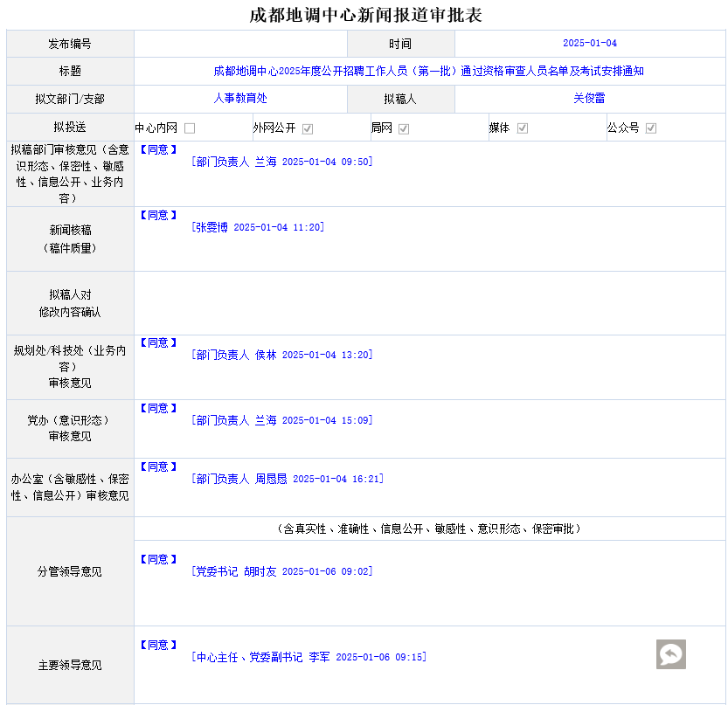Click 同意 in 办公室 审核意见 row
Viewport: 728px width, 705px height.
click(158, 467)
